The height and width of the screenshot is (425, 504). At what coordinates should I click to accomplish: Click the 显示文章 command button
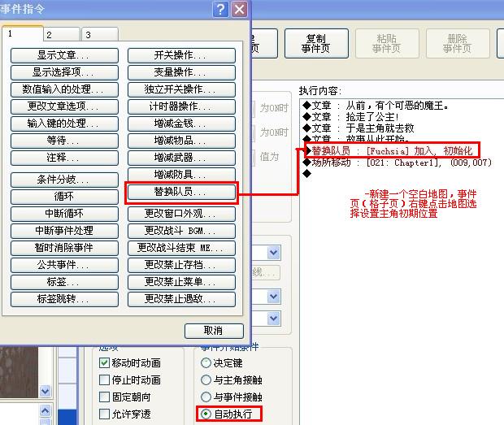pyautogui.click(x=64, y=55)
